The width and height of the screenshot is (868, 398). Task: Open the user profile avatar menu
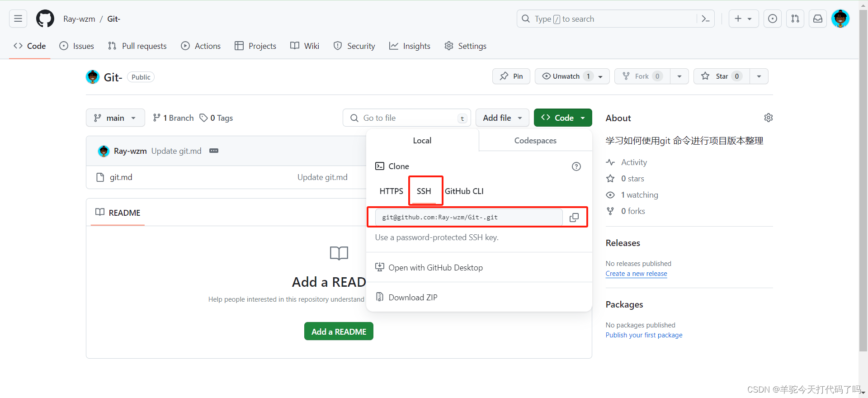pyautogui.click(x=840, y=19)
